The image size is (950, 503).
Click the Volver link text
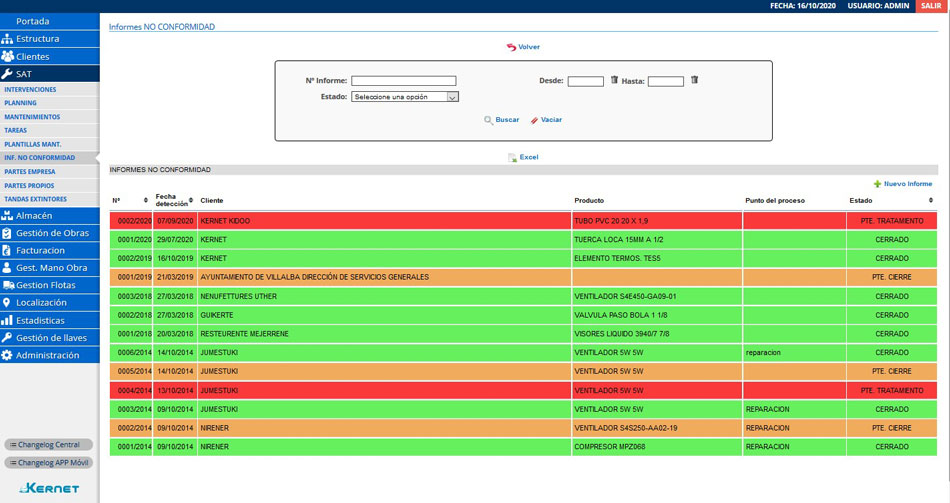pyautogui.click(x=529, y=47)
